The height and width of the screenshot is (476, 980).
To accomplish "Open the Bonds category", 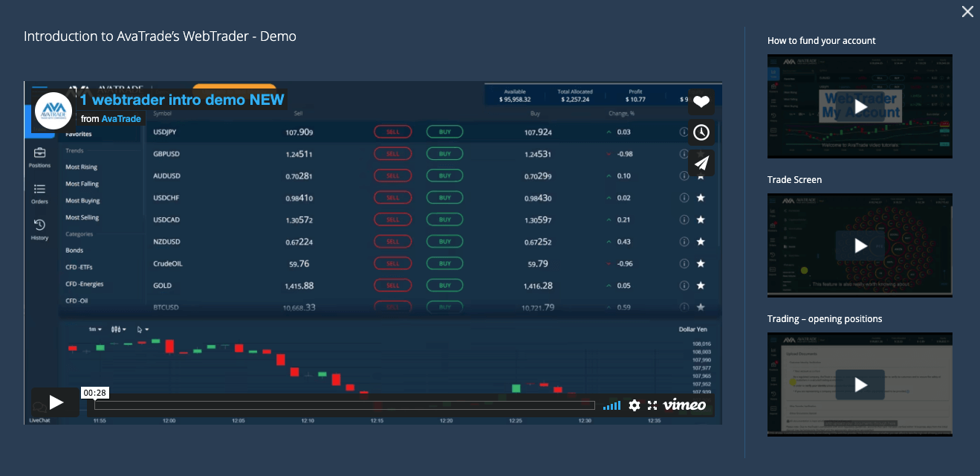I will (x=74, y=251).
